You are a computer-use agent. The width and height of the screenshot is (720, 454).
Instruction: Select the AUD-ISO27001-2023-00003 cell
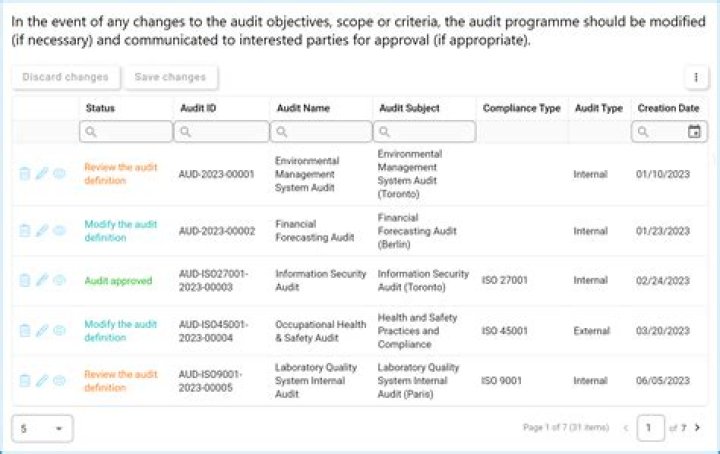click(x=214, y=280)
